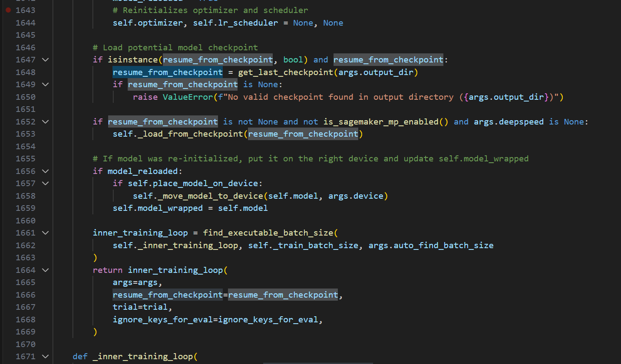Collapse the checkpoint check fold at line 1649
The width and height of the screenshot is (621, 364).
45,84
